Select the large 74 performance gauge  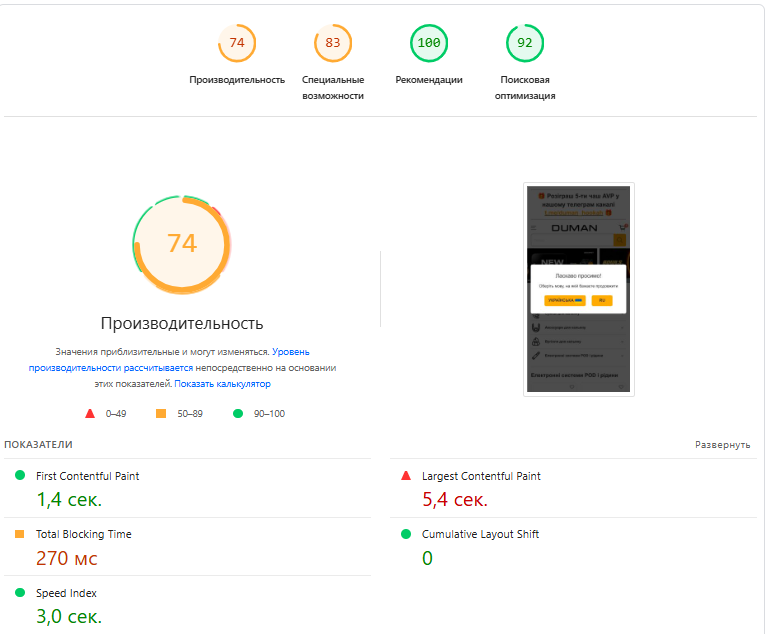coord(182,244)
